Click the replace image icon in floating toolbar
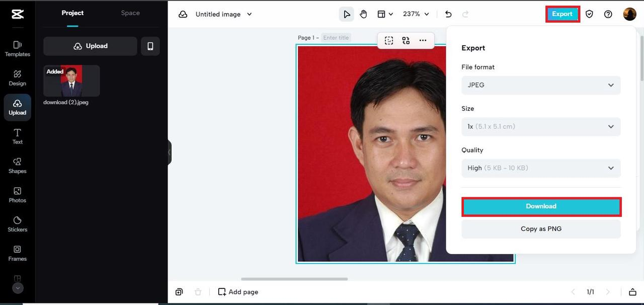 (x=406, y=41)
